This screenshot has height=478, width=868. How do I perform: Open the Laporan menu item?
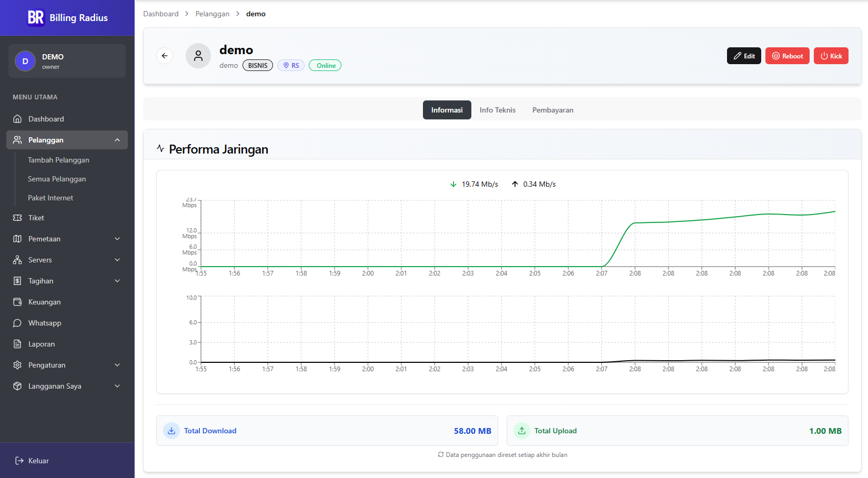pos(67,344)
